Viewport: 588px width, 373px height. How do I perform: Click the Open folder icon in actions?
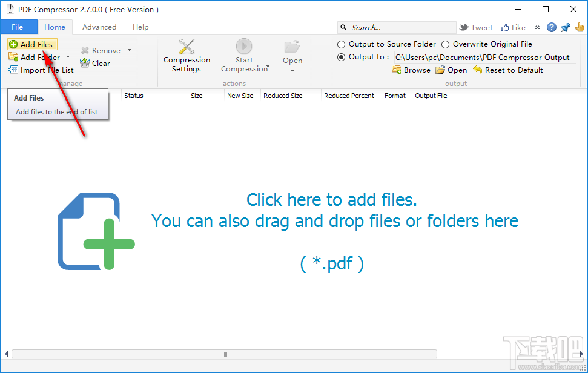[x=292, y=47]
